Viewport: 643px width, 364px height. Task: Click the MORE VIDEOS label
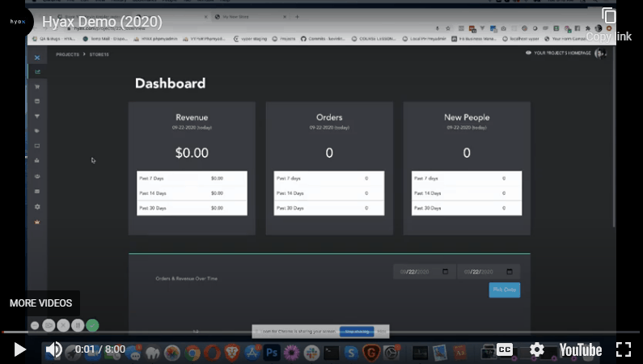point(40,303)
